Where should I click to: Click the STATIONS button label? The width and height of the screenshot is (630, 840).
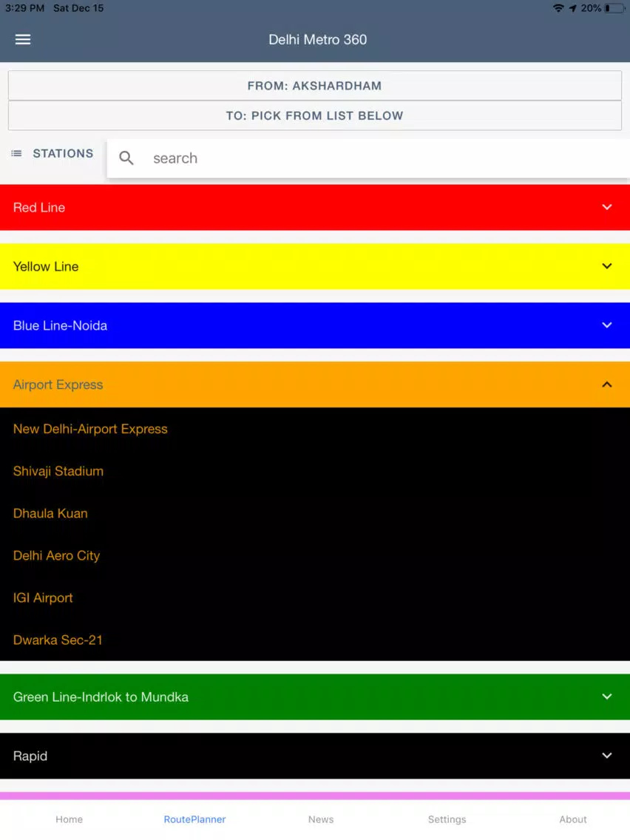(x=63, y=153)
